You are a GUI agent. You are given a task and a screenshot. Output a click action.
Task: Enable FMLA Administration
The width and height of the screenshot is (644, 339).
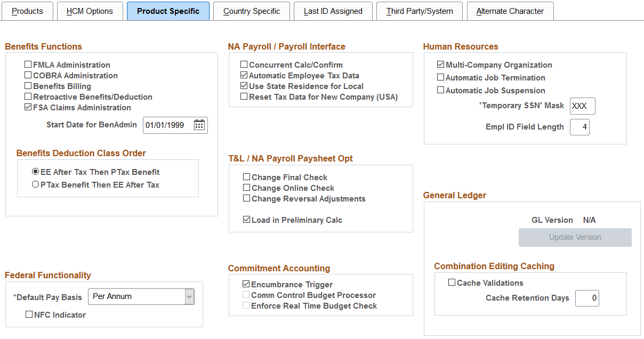(x=28, y=64)
